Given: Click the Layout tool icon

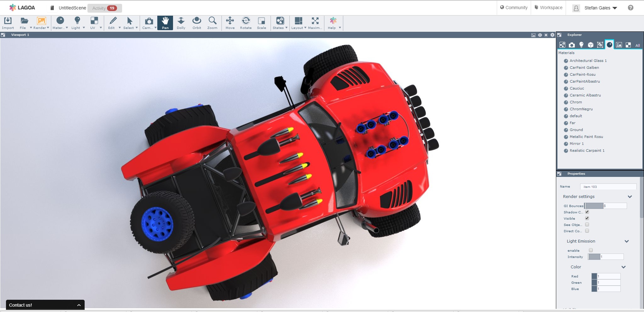Looking at the screenshot, I should [x=298, y=21].
